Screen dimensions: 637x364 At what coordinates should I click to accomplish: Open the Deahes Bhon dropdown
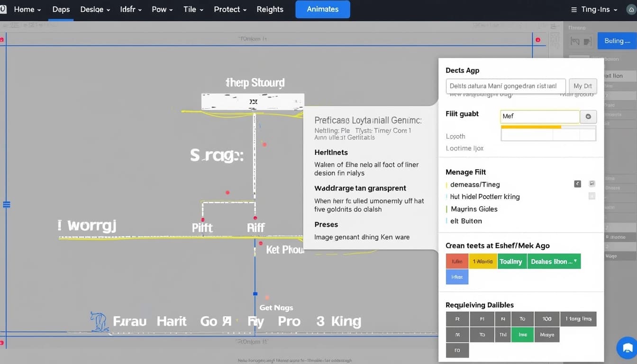[554, 262]
